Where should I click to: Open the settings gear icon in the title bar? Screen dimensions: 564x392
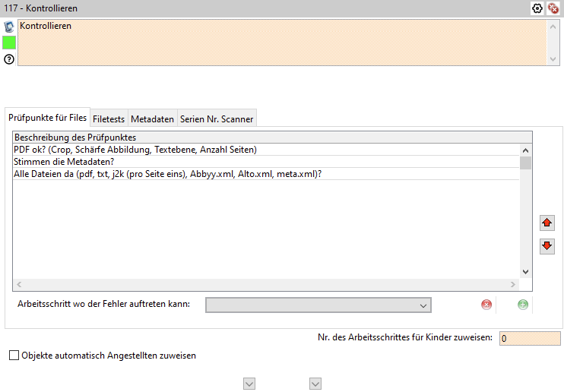point(537,8)
